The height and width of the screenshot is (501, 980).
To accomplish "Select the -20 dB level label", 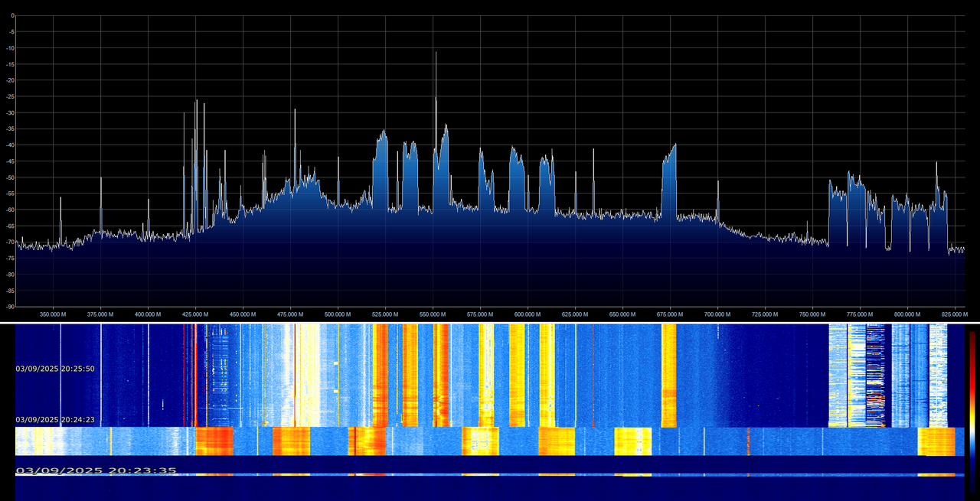I will (x=10, y=80).
